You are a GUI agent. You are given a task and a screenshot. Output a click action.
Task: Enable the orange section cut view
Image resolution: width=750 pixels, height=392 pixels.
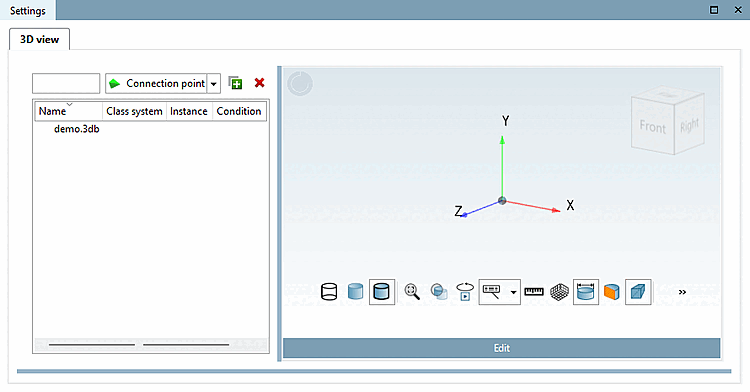click(x=612, y=292)
